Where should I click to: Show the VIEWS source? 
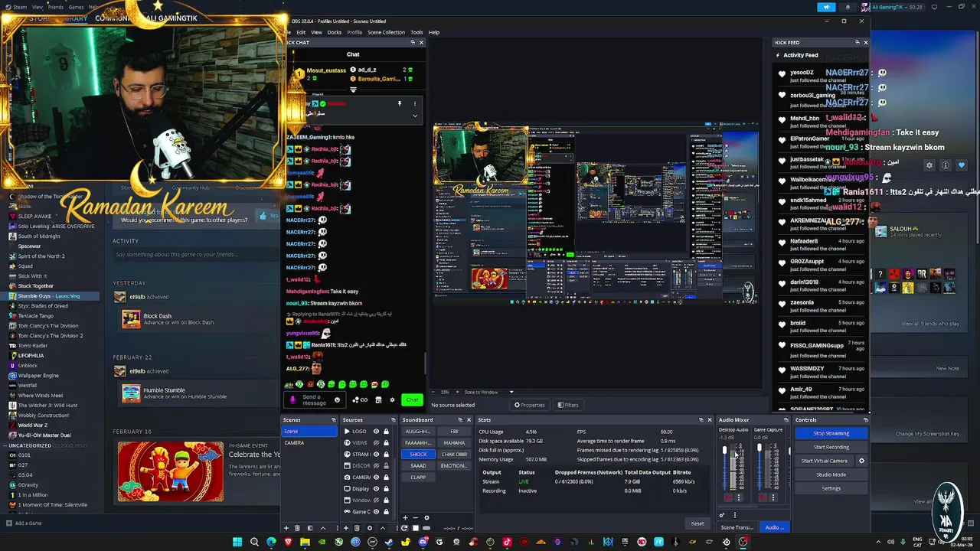[x=376, y=443]
